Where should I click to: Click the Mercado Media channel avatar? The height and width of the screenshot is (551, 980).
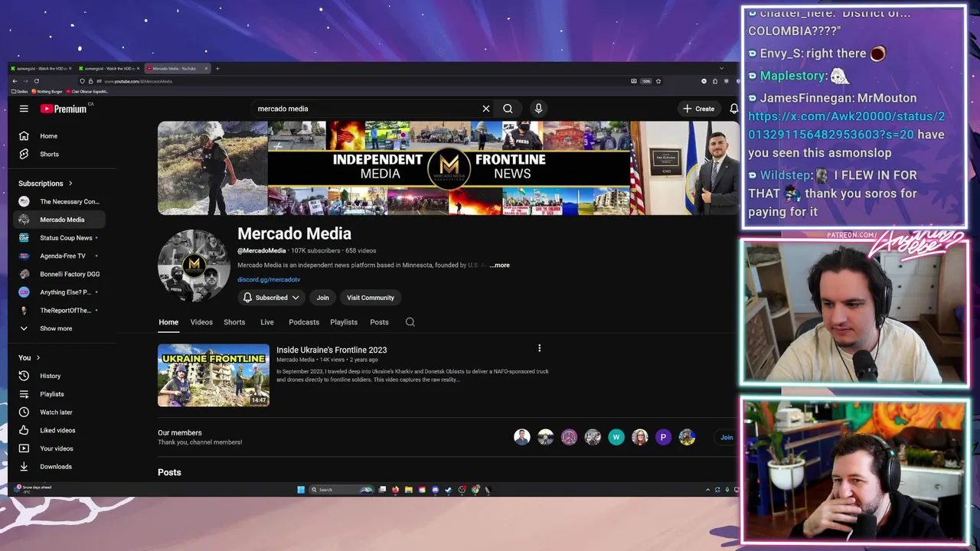[x=194, y=266]
